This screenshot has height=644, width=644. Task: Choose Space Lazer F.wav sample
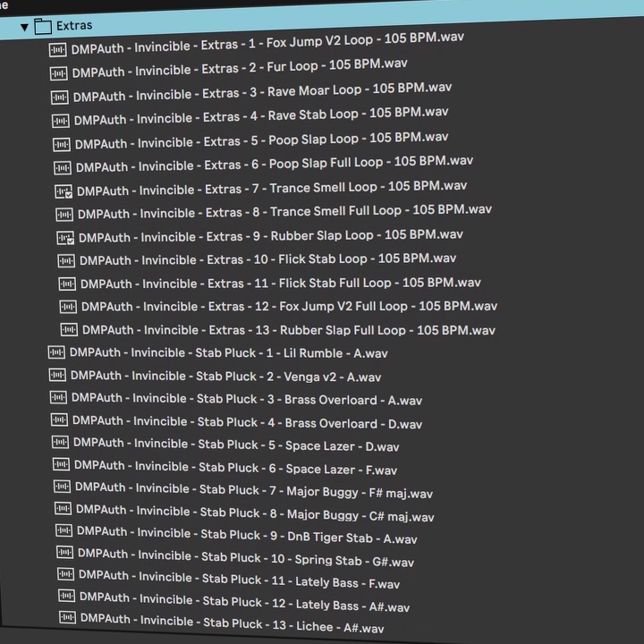point(236,468)
